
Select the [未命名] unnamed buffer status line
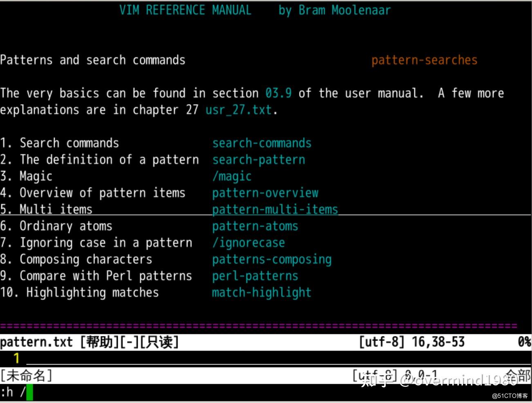point(27,375)
